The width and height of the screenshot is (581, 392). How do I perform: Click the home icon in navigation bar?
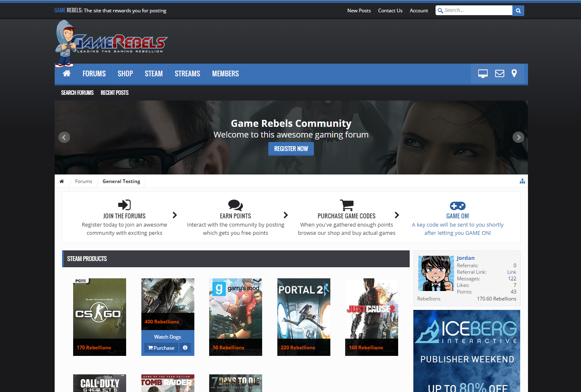click(x=67, y=73)
